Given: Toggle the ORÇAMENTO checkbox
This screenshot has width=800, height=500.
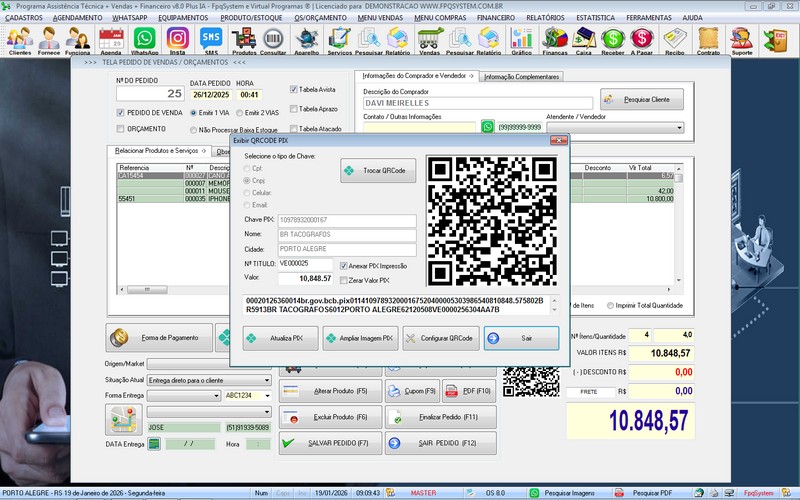Looking at the screenshot, I should point(120,129).
